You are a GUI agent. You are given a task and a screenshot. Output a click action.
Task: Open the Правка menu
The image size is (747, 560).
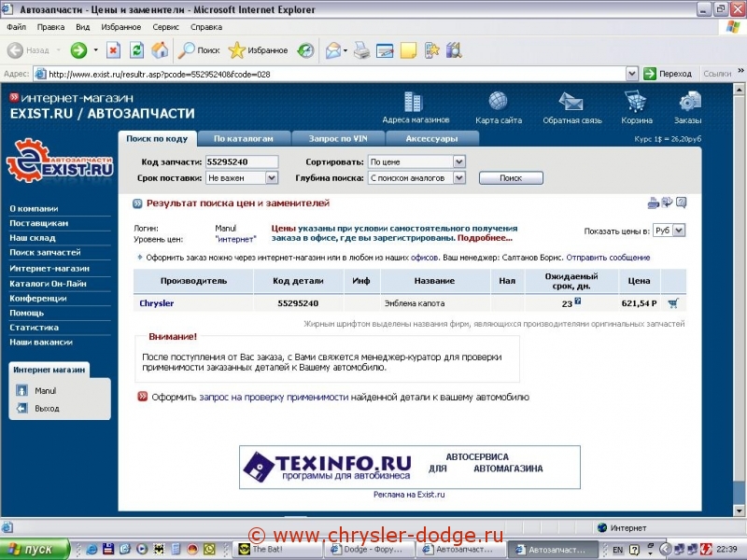point(50,27)
